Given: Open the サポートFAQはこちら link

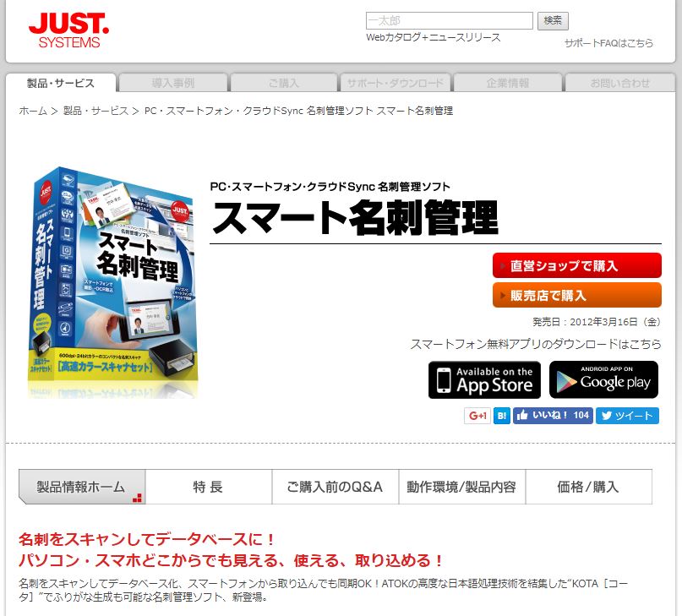Looking at the screenshot, I should (608, 43).
